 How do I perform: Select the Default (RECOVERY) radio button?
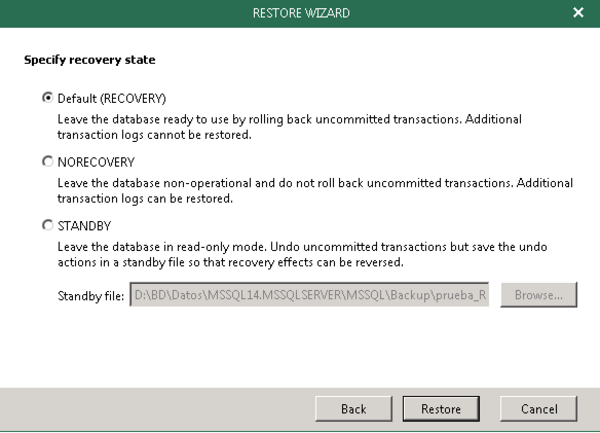click(46, 98)
